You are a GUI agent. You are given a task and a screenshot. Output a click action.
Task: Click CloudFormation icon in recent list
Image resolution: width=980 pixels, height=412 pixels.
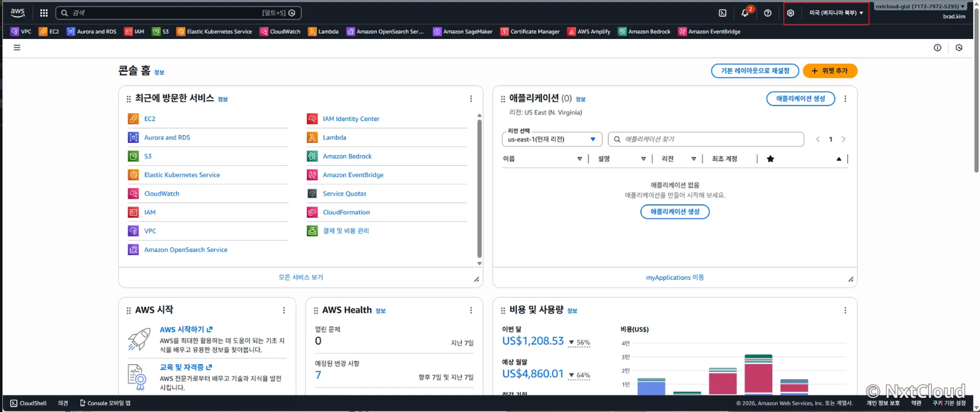click(x=312, y=212)
